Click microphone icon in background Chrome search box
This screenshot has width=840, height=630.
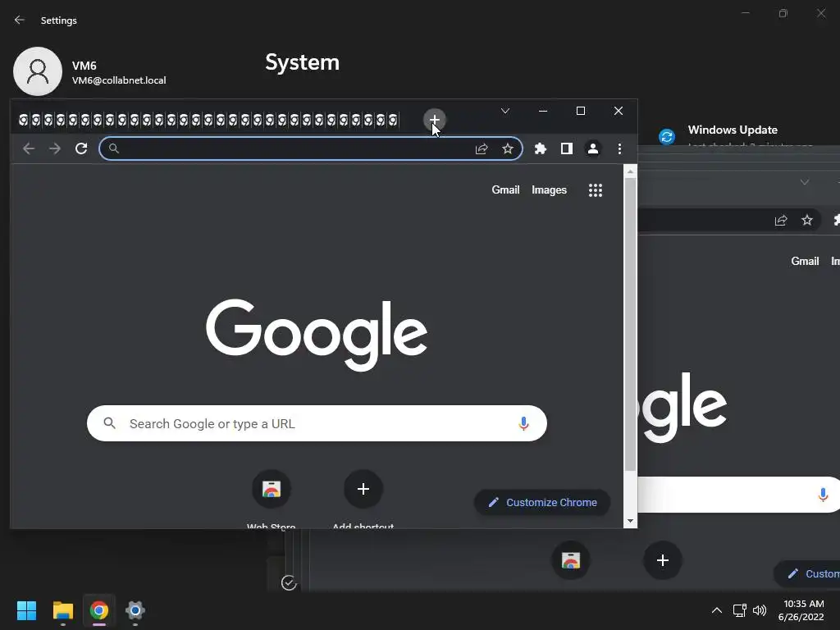[x=824, y=495]
